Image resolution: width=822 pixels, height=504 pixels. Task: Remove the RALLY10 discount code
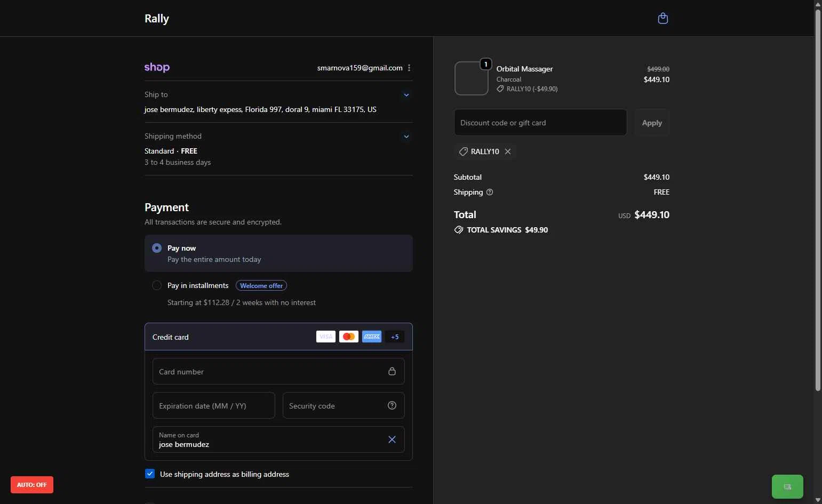[x=508, y=151]
